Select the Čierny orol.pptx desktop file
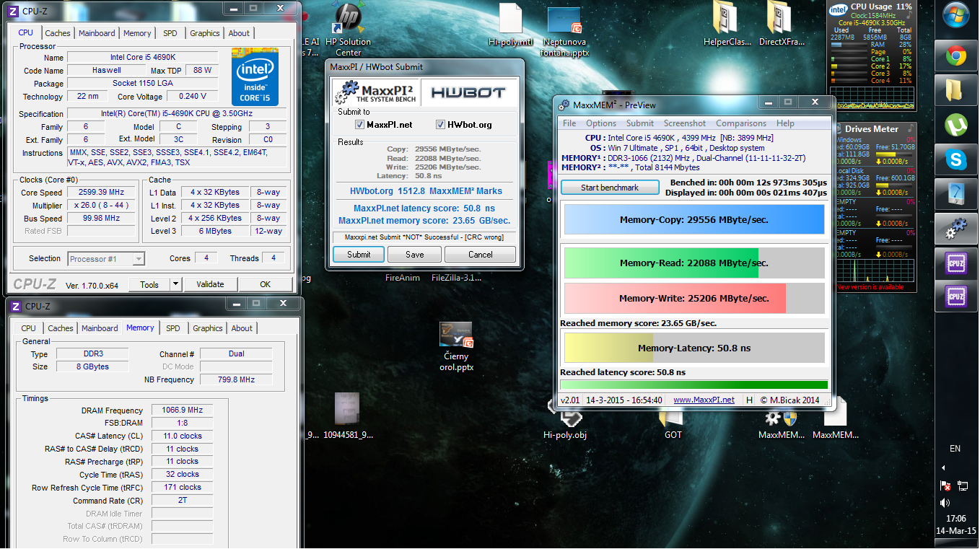Screen dimensions: 980x549 pos(455,346)
